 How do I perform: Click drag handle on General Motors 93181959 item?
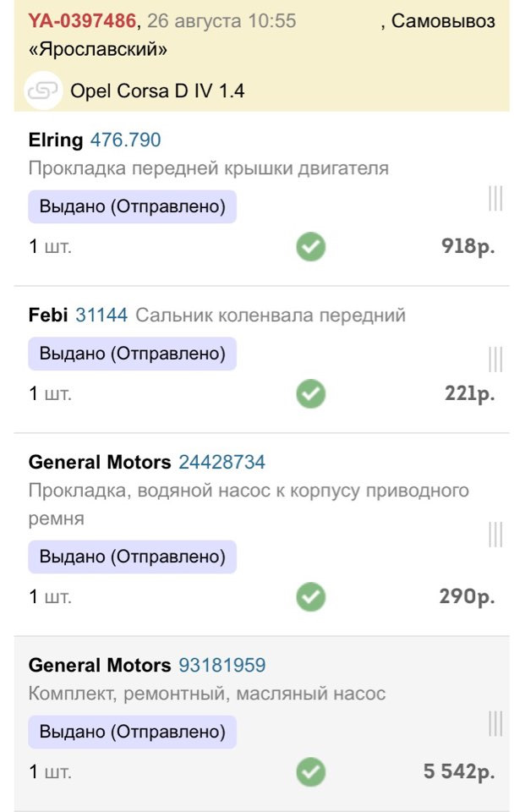coord(495,723)
